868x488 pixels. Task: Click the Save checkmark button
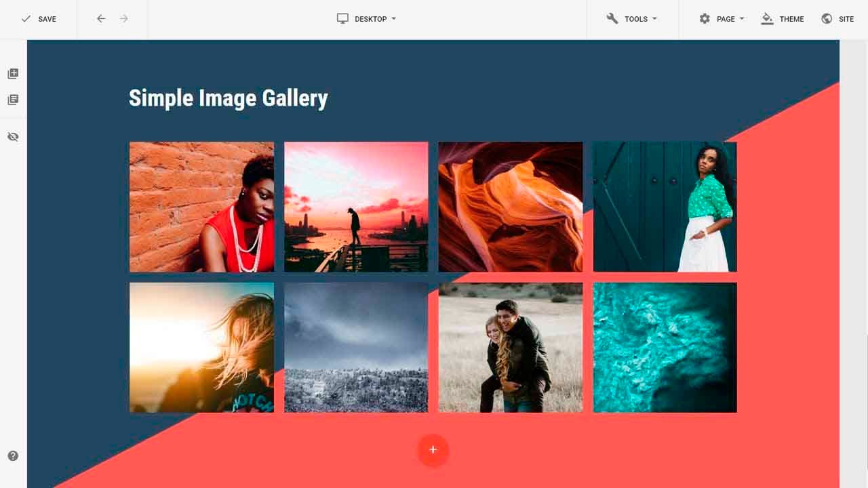tap(39, 19)
